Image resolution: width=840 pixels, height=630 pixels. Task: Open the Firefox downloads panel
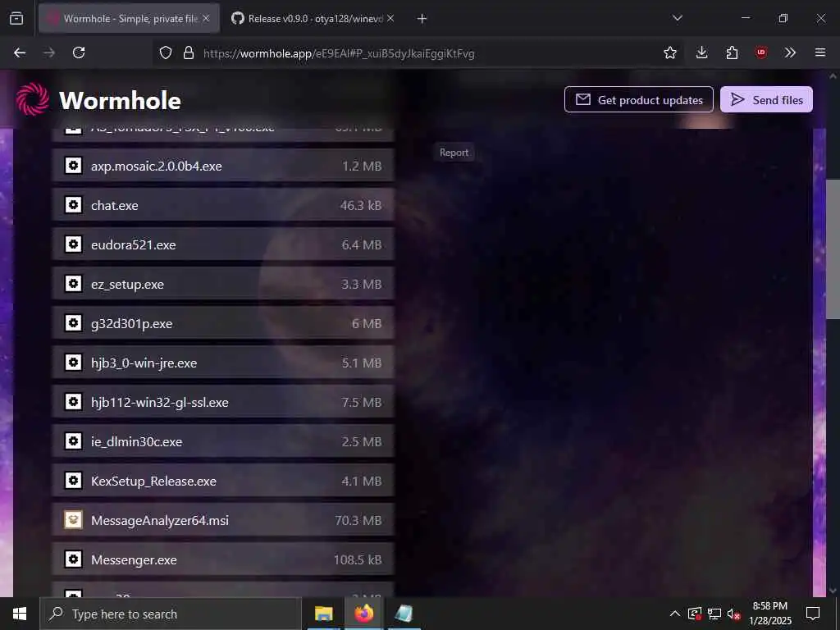pos(702,52)
